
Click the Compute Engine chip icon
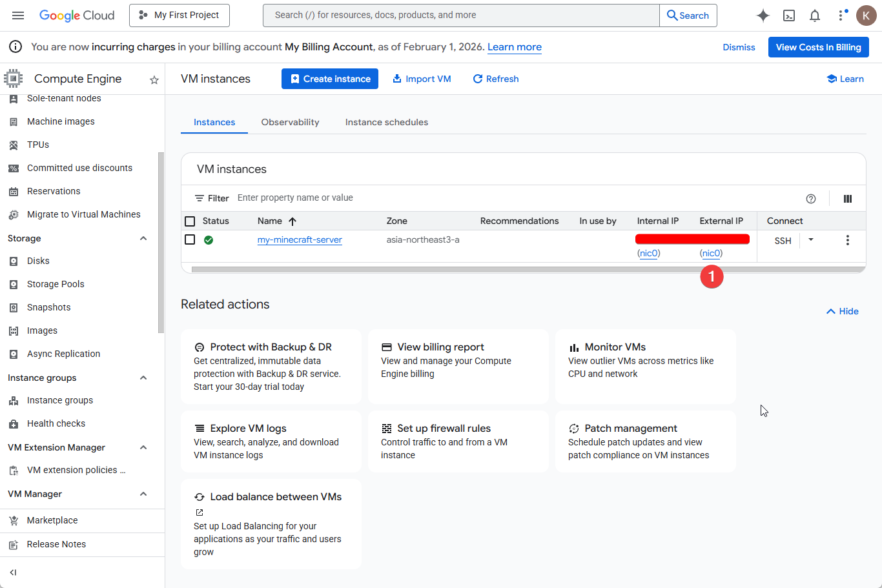click(x=13, y=78)
